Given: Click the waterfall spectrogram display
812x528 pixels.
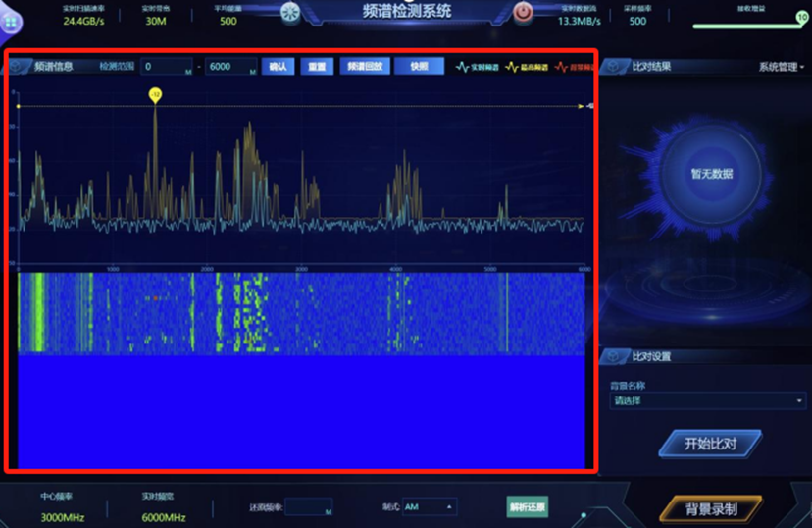Looking at the screenshot, I should pos(301,370).
